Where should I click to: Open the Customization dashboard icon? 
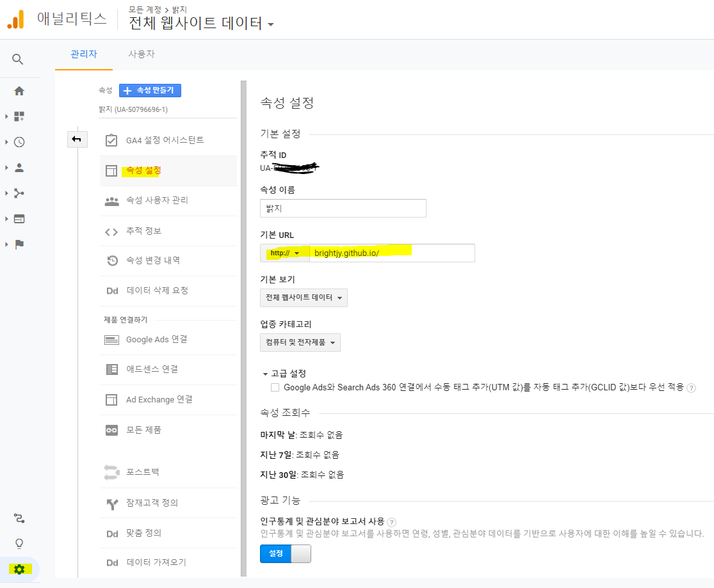19,116
